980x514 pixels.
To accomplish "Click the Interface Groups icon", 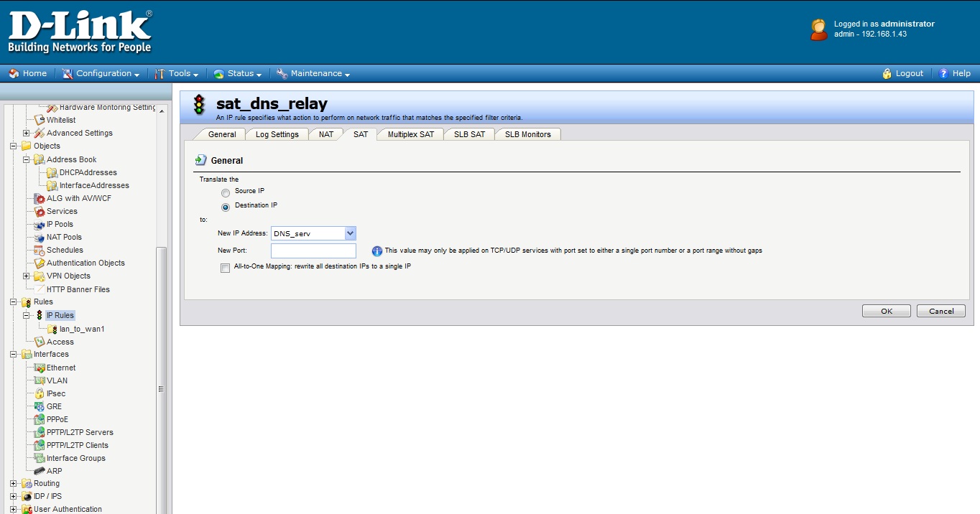I will (40, 458).
